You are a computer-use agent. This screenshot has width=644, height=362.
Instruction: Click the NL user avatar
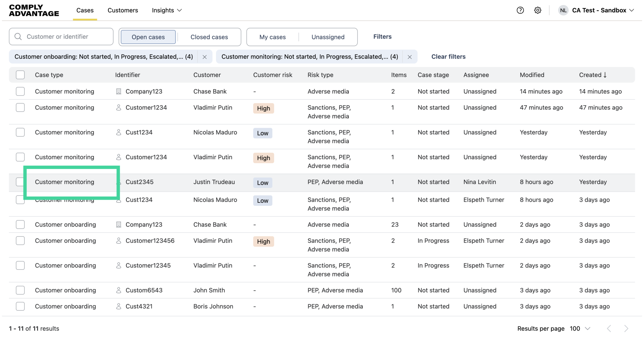tap(563, 10)
